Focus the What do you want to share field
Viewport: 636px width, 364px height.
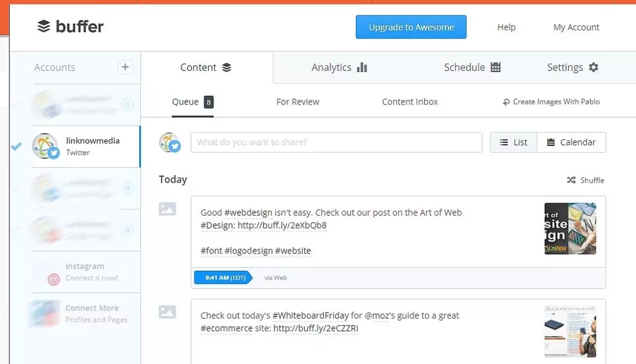pyautogui.click(x=336, y=142)
